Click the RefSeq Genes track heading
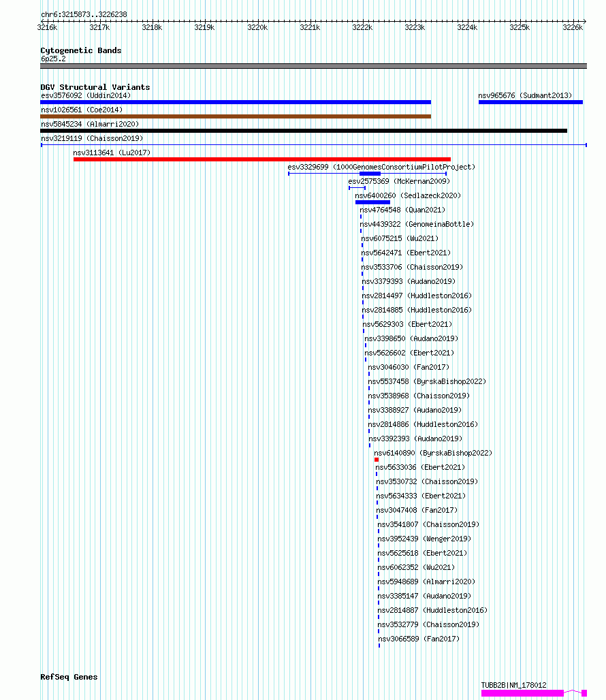This screenshot has width=606, height=700. pyautogui.click(x=69, y=677)
